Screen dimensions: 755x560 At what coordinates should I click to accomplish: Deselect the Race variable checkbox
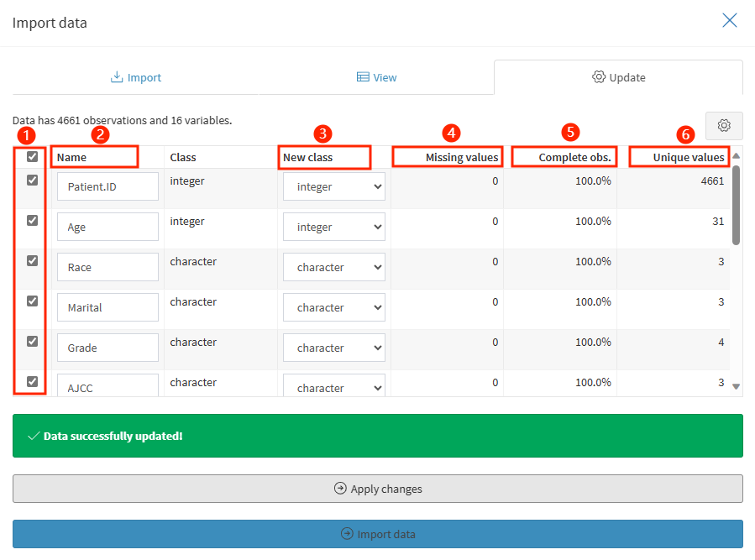[x=33, y=260]
